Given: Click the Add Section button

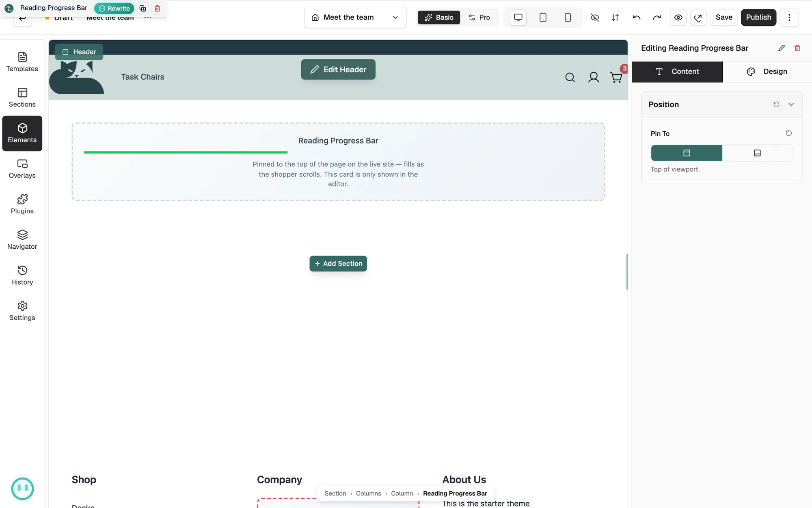Looking at the screenshot, I should [338, 263].
